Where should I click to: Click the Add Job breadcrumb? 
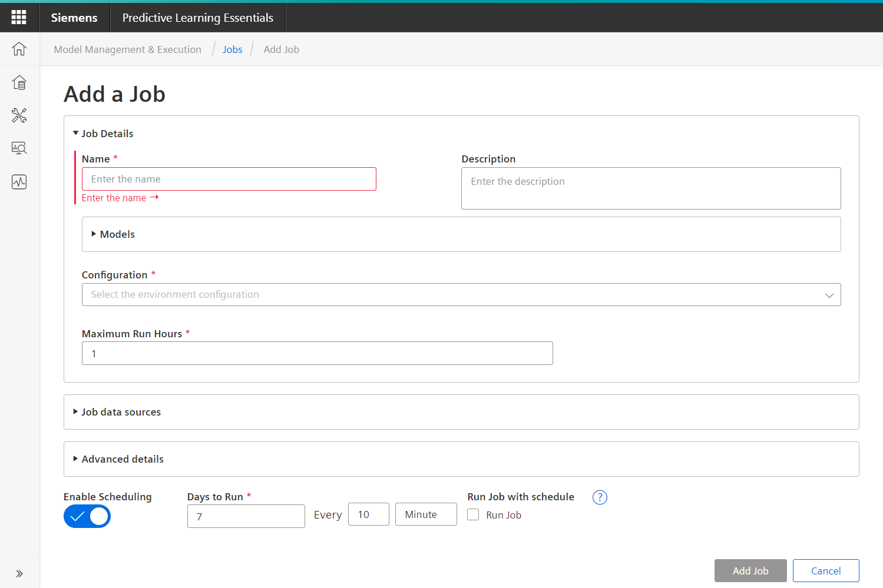(282, 49)
